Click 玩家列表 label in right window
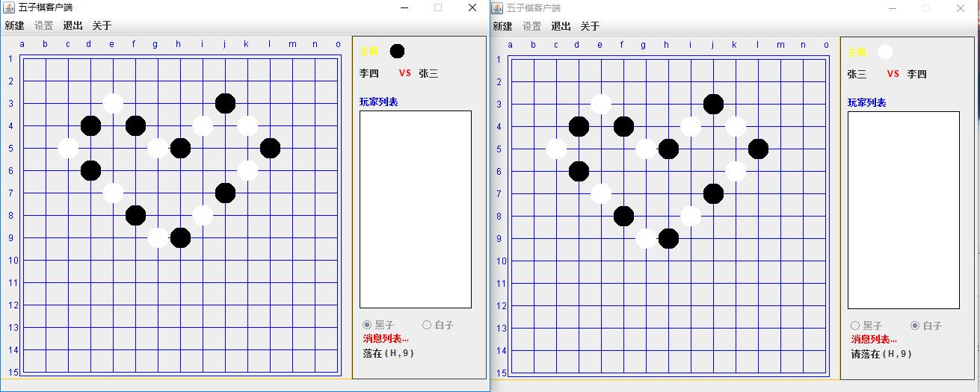The height and width of the screenshot is (392, 980). tap(866, 102)
